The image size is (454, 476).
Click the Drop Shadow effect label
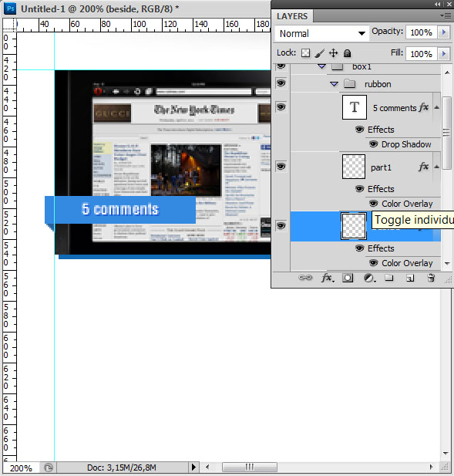coord(406,144)
